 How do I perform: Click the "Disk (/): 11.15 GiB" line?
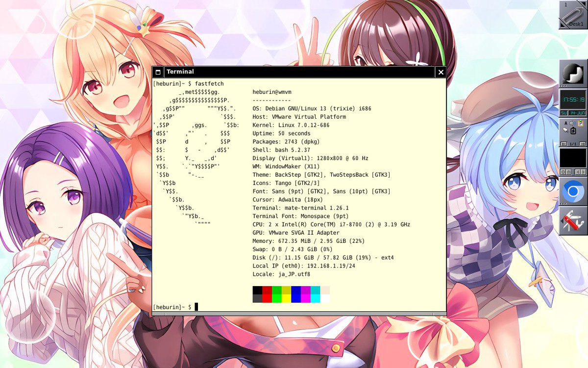click(x=323, y=258)
